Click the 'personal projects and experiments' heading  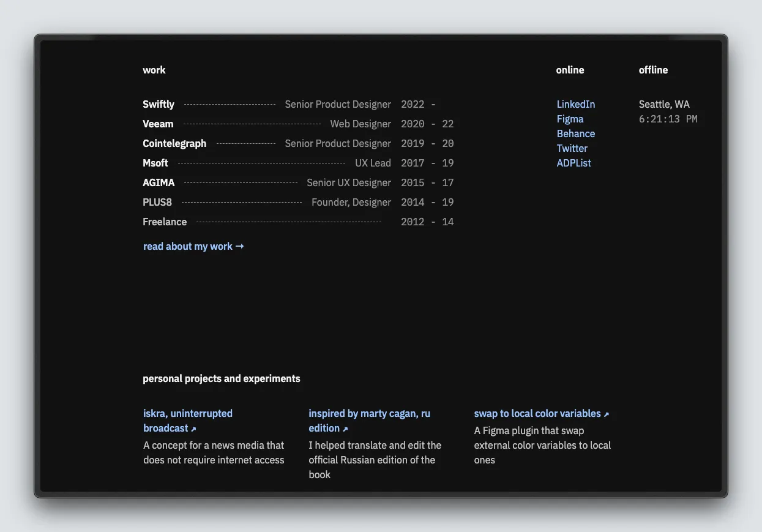pos(222,378)
